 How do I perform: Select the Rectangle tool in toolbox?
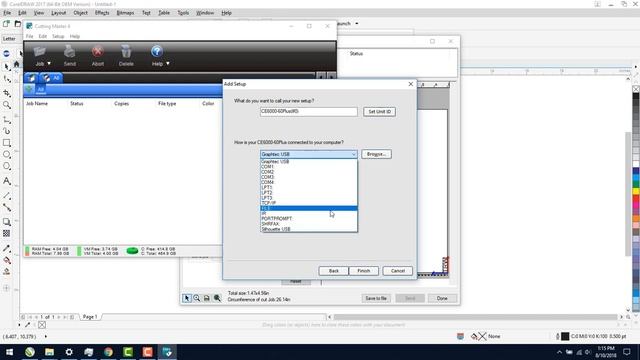7,143
